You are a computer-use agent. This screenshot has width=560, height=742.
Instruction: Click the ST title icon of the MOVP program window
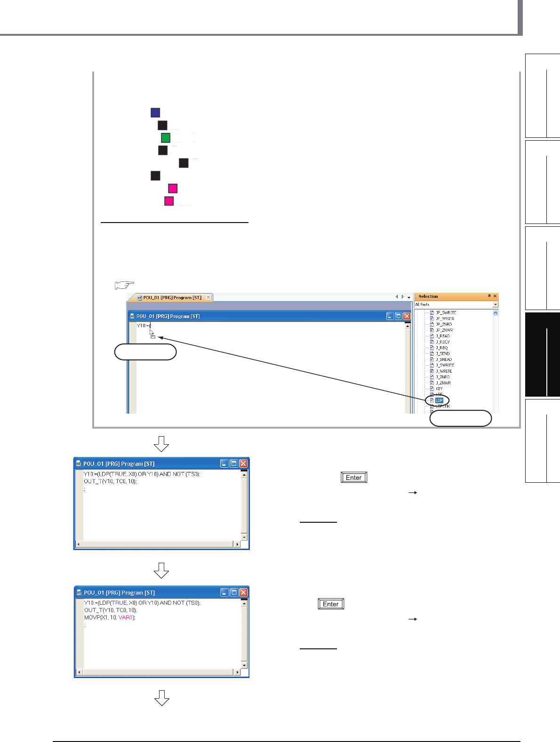[79, 593]
